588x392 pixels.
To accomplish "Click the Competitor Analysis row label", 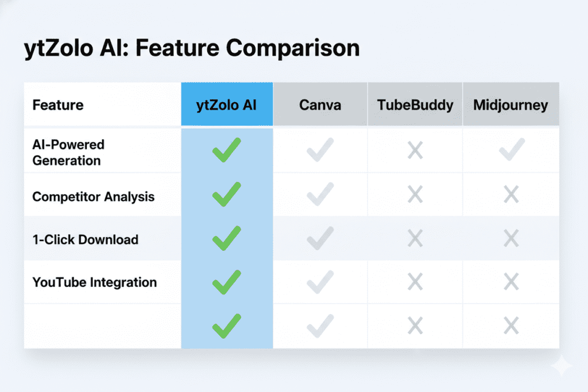I will click(x=94, y=197).
